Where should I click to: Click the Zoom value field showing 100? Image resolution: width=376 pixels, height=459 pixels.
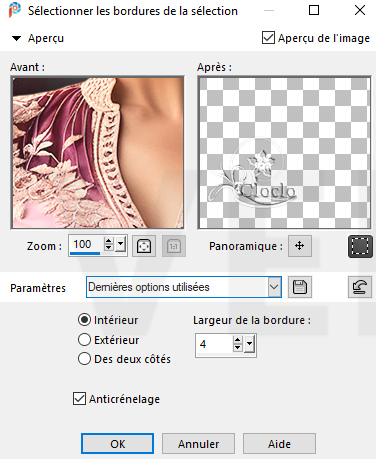(86, 245)
